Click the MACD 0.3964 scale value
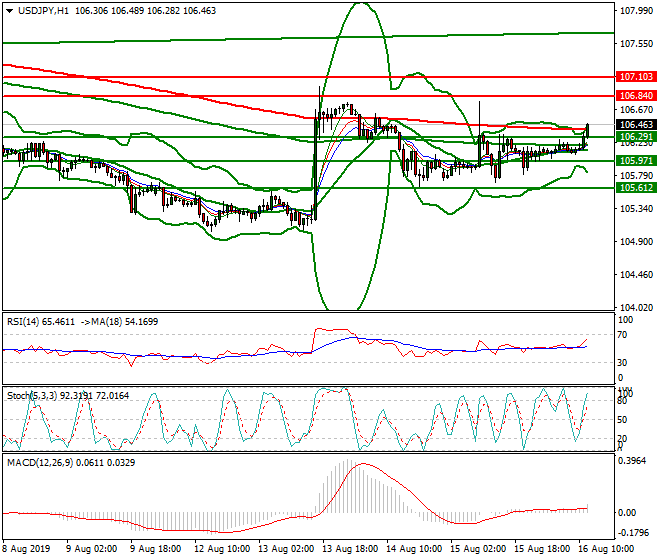 (631, 461)
